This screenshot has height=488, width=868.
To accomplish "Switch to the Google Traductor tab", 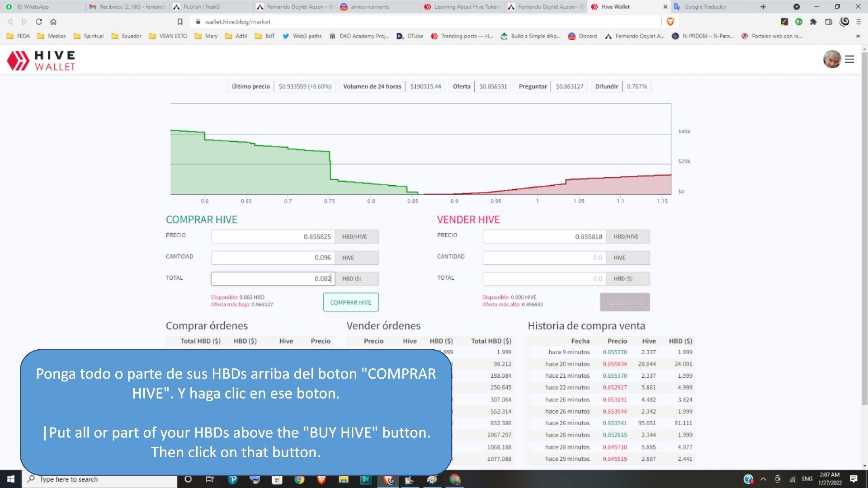I will 712,7.
